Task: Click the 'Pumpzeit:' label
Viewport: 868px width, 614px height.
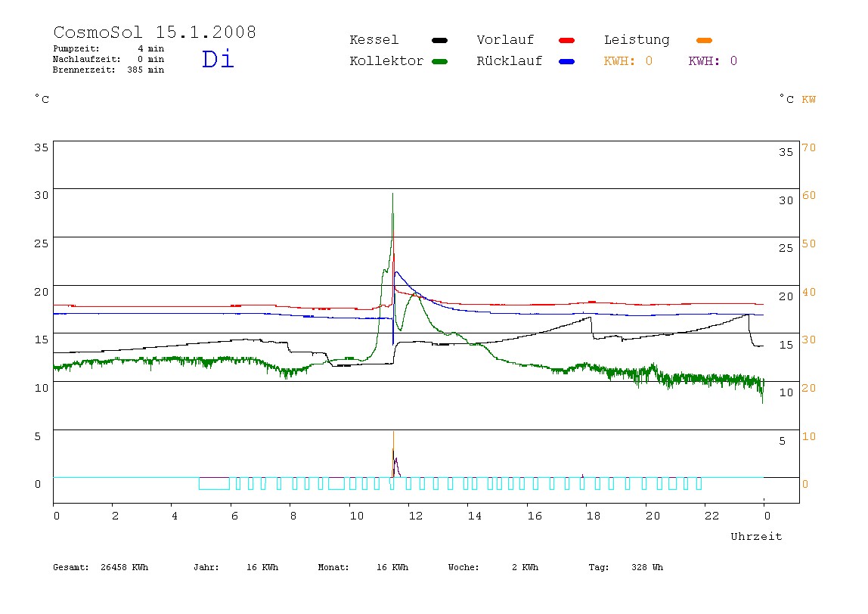Action: (76, 48)
